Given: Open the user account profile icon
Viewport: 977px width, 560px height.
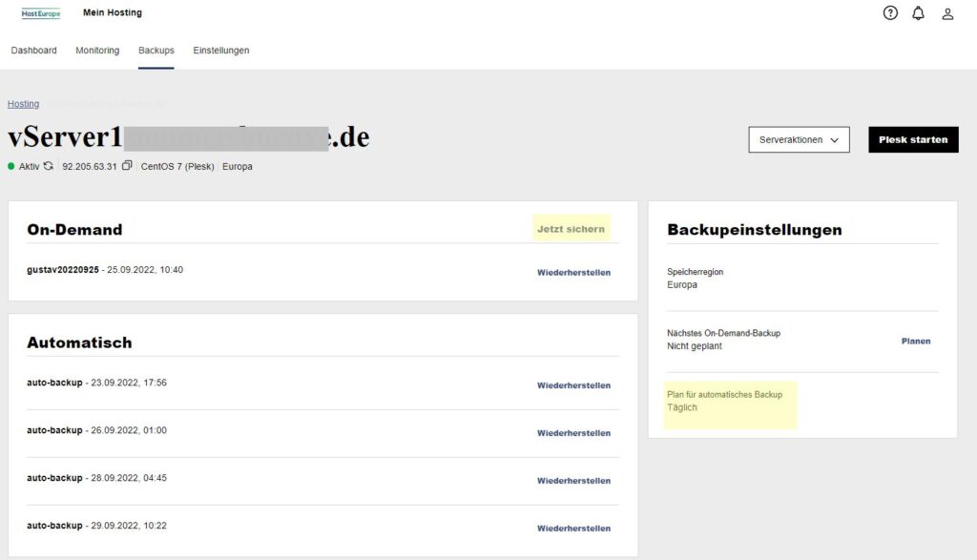Looking at the screenshot, I should click(947, 13).
